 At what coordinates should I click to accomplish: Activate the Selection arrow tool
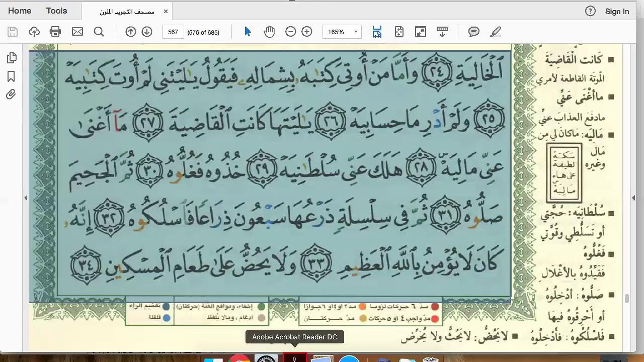[247, 32]
